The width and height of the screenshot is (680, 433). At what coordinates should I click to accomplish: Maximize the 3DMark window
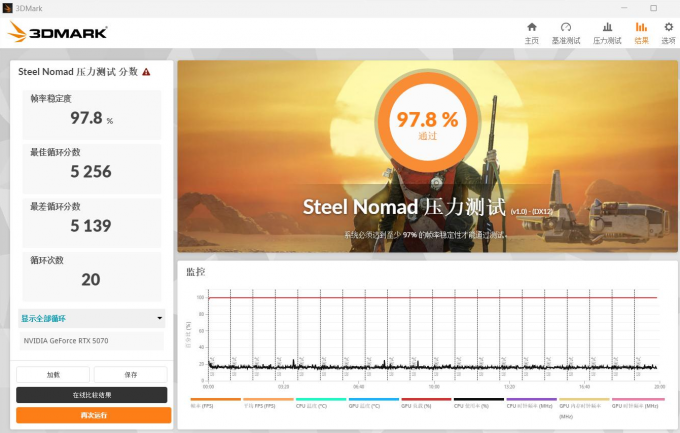(654, 8)
